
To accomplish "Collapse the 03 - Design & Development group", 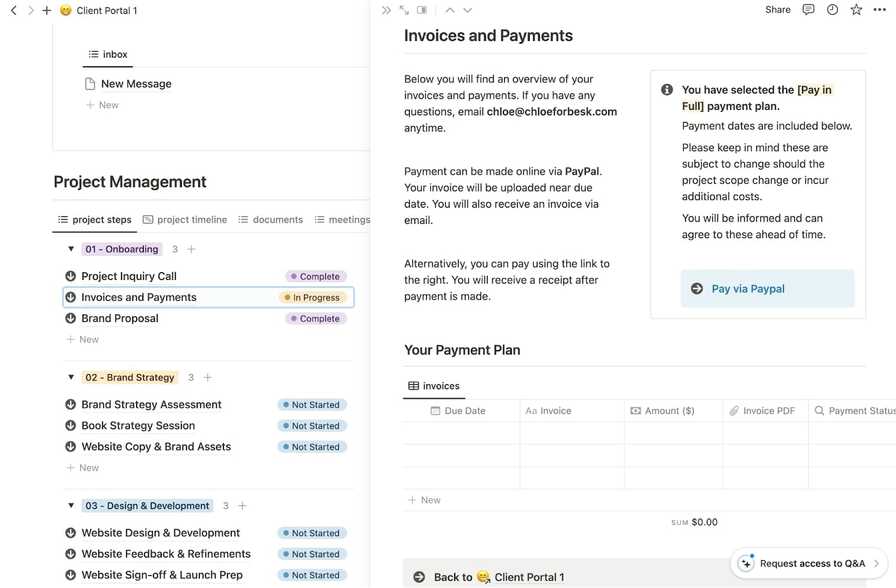I will point(71,505).
